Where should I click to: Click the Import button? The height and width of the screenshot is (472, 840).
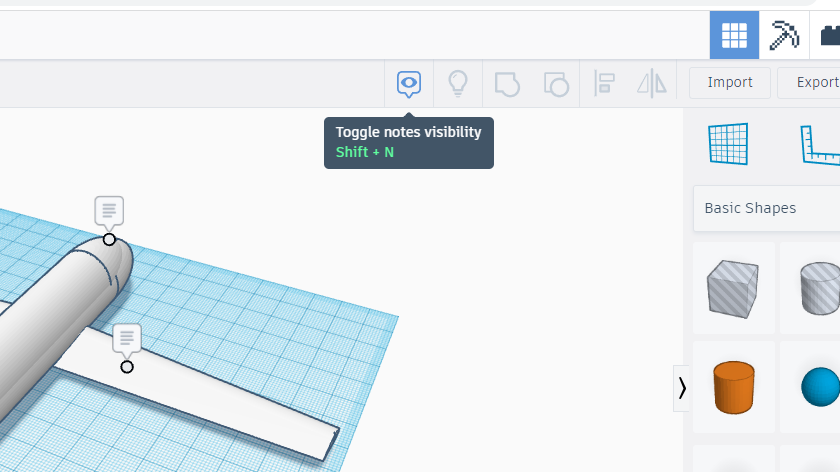click(730, 83)
